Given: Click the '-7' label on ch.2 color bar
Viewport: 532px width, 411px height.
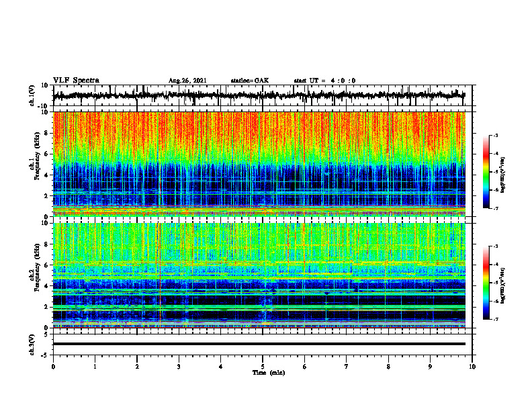Looking at the screenshot, I should [495, 320].
